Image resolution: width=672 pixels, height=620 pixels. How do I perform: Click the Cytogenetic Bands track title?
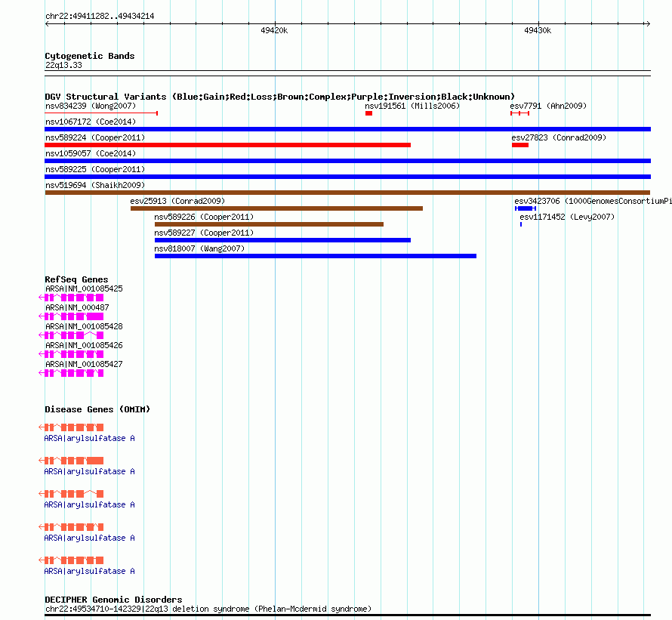90,56
